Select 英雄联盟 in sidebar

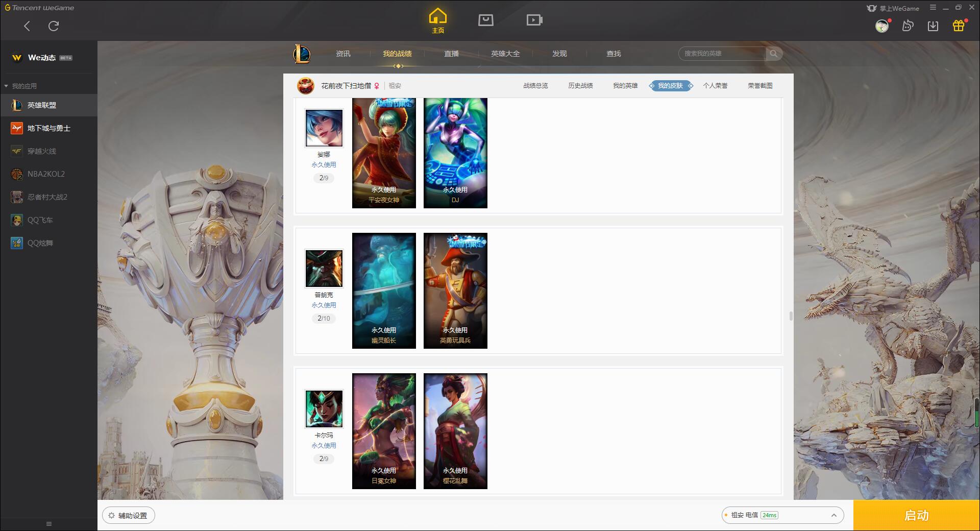pyautogui.click(x=48, y=105)
